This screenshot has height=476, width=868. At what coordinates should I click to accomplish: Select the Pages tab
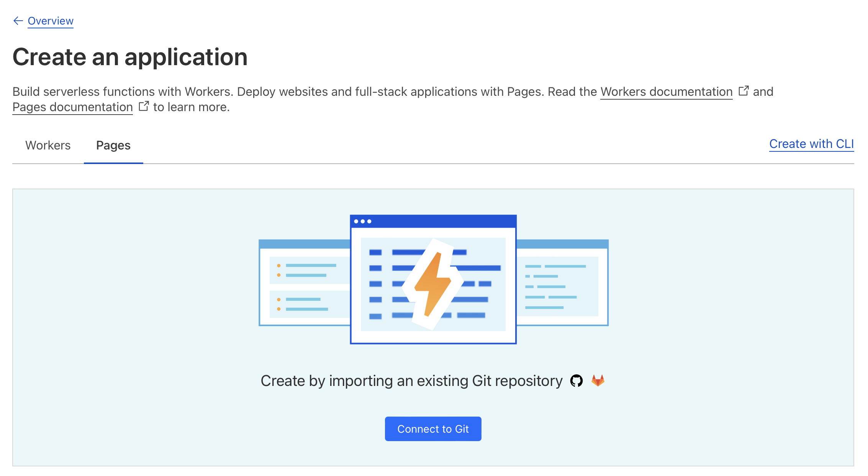click(x=113, y=145)
